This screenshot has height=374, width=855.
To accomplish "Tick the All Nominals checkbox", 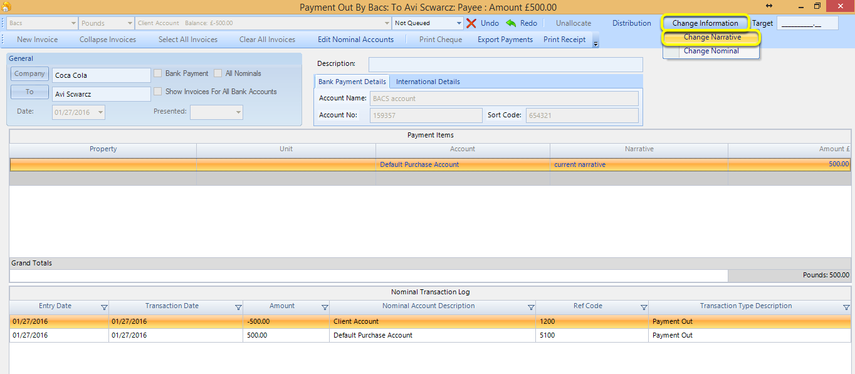I will pyautogui.click(x=218, y=73).
